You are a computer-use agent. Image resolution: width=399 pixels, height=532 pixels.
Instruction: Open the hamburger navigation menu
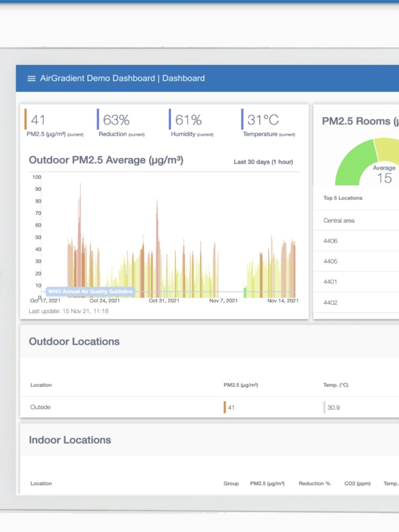[x=31, y=79]
